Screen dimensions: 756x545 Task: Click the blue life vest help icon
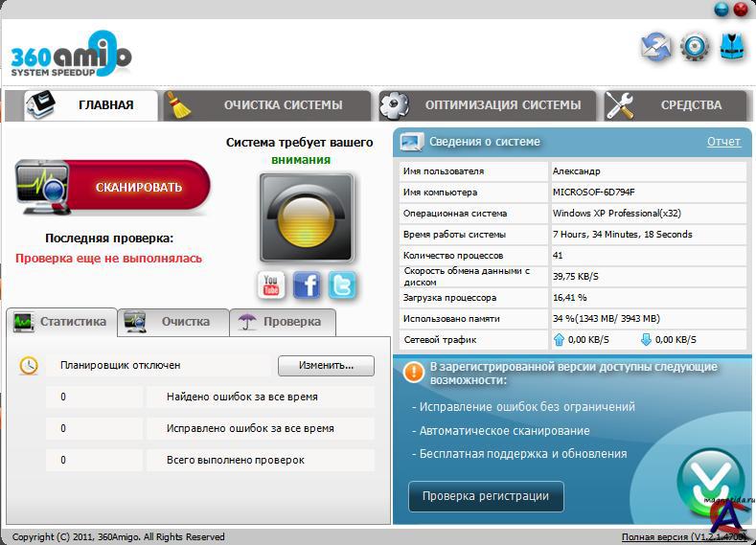(x=733, y=47)
